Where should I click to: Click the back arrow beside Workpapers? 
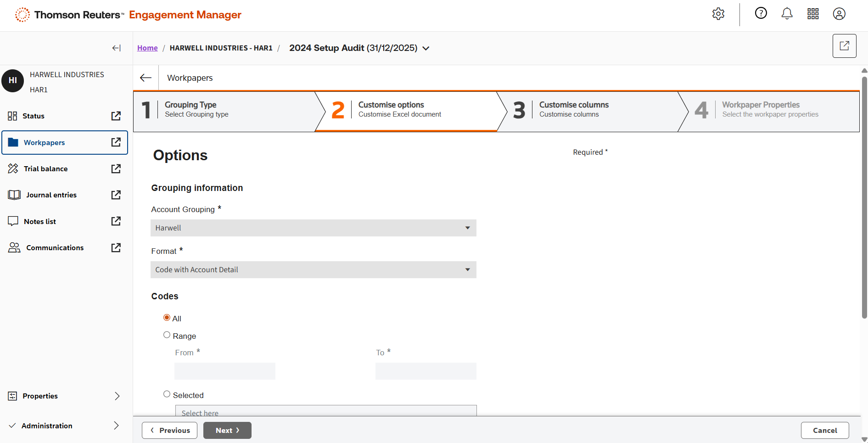[x=146, y=78]
